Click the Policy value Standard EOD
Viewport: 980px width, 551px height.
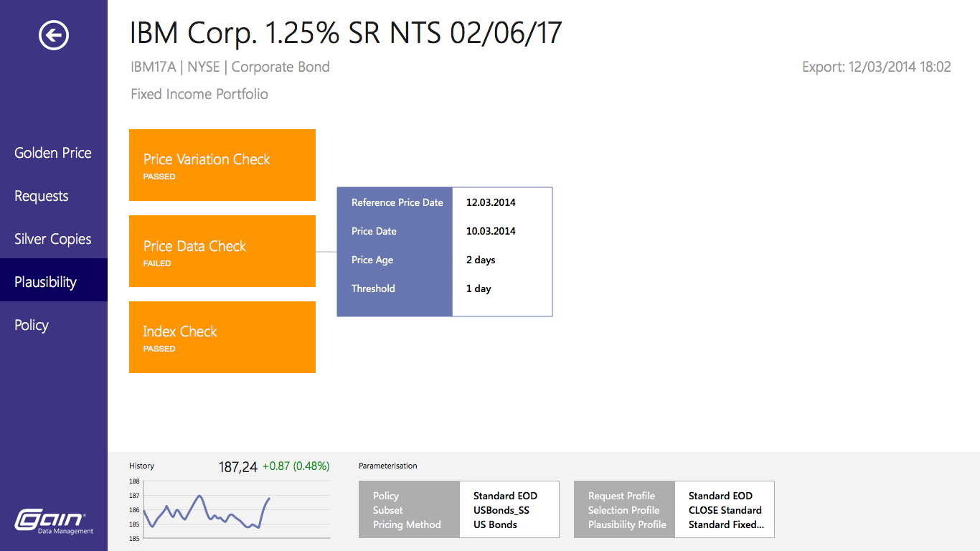tap(505, 496)
